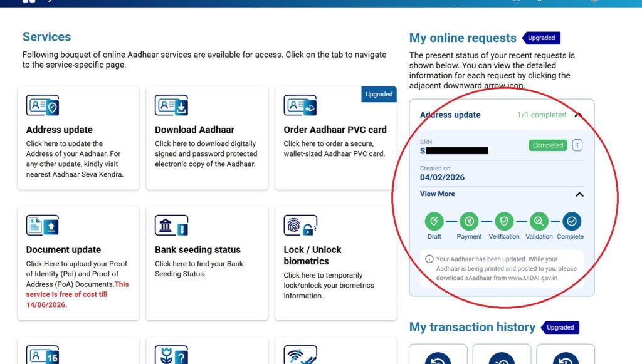Click the Payment rupee step icon

tap(469, 221)
